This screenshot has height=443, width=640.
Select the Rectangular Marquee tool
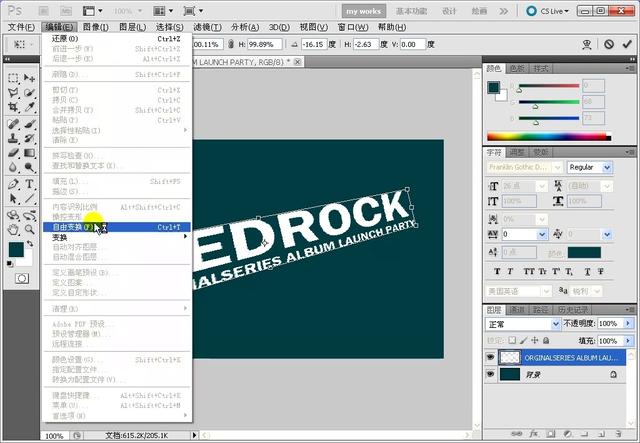pos(13,78)
